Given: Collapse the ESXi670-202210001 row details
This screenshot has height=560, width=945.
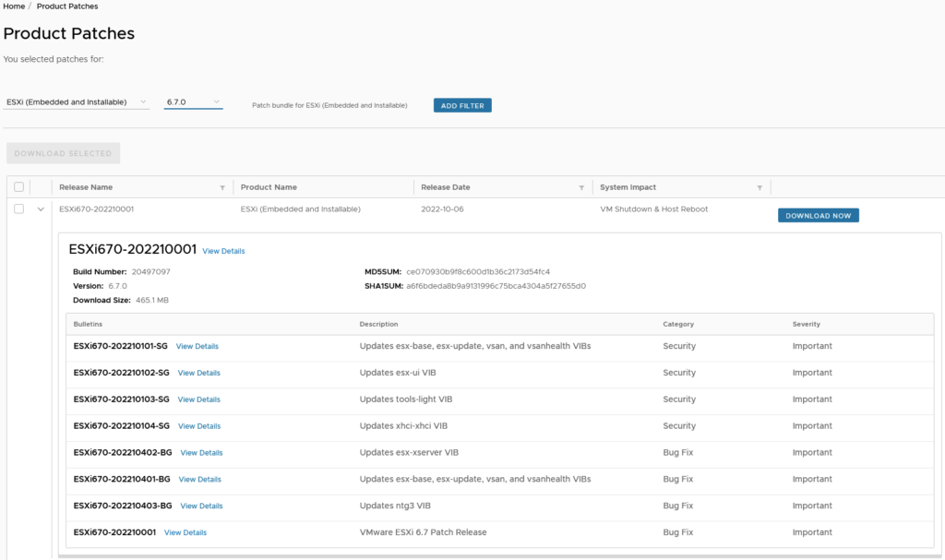Looking at the screenshot, I should pos(41,209).
